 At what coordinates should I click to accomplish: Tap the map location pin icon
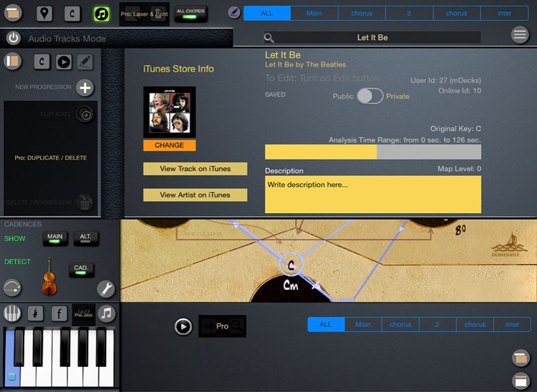(44, 14)
